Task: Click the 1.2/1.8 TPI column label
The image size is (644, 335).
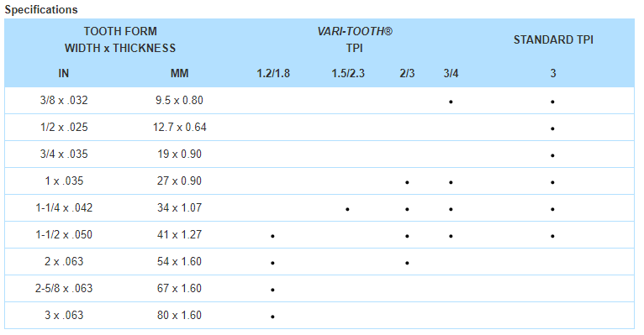Action: click(x=273, y=73)
